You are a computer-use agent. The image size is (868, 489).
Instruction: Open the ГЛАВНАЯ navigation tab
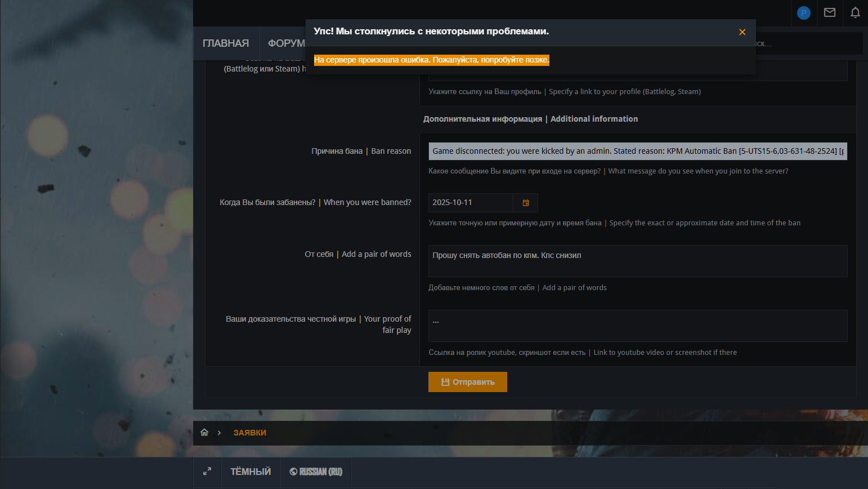click(226, 43)
